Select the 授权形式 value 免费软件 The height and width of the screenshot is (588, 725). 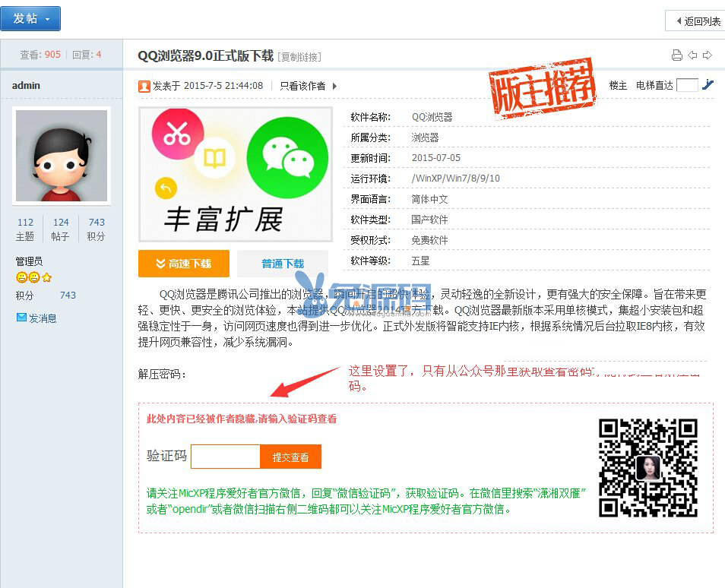[x=429, y=240]
